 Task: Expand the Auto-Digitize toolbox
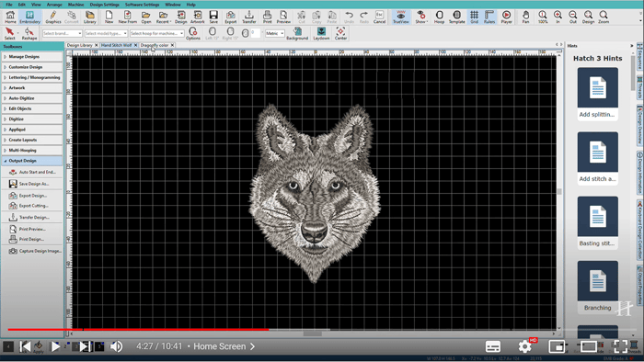tap(32, 98)
